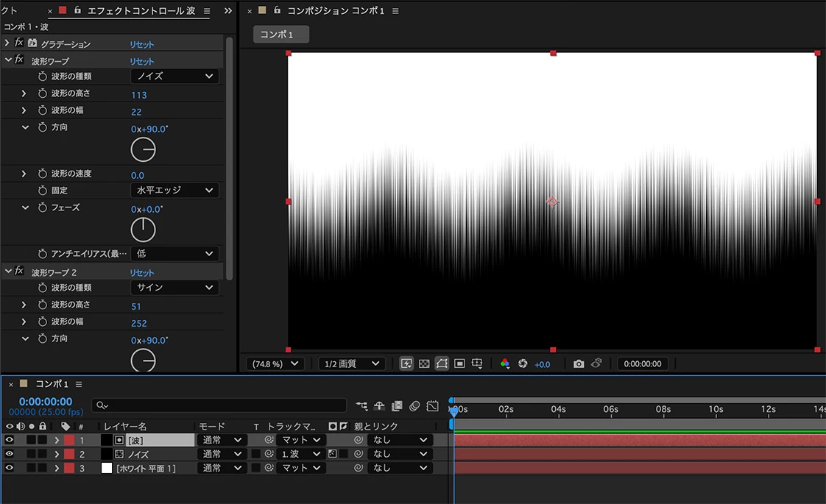Click the white color swatch of ホワイト 平面 1
The image size is (826, 504).
pyautogui.click(x=107, y=468)
